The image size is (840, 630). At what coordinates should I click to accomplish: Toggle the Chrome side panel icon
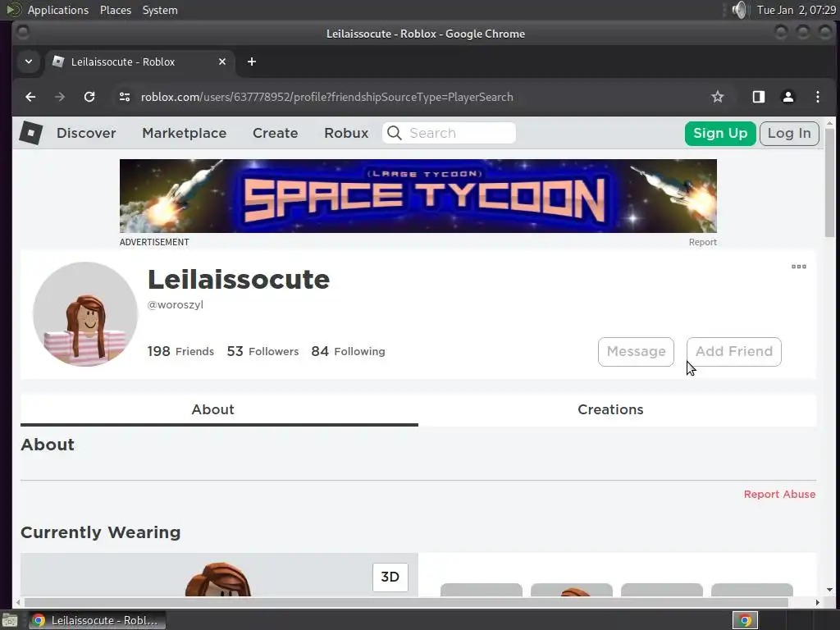coord(759,97)
